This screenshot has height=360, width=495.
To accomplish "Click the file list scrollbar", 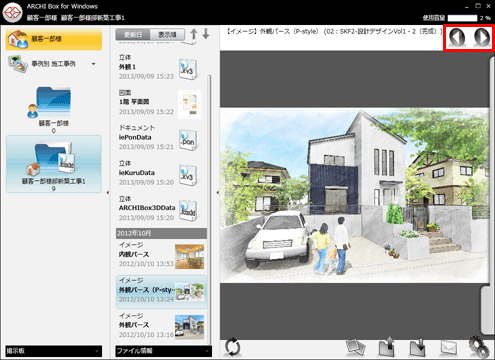I will 209,208.
